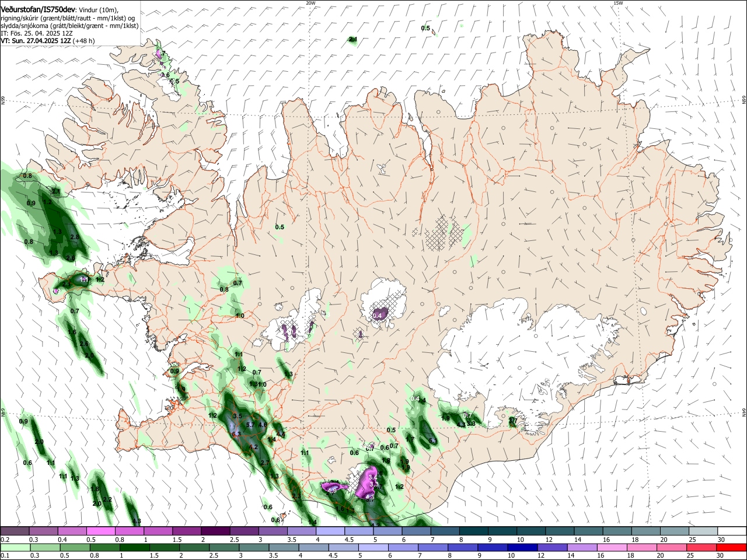Click the 4.2 precipitation value on the map
This screenshot has width=747, height=560.
[x=253, y=447]
